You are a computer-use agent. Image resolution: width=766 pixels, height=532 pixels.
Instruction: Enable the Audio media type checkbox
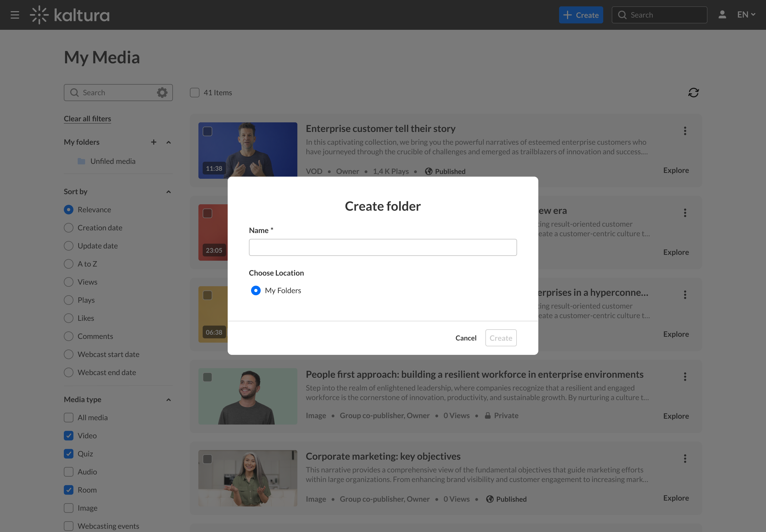coord(69,472)
